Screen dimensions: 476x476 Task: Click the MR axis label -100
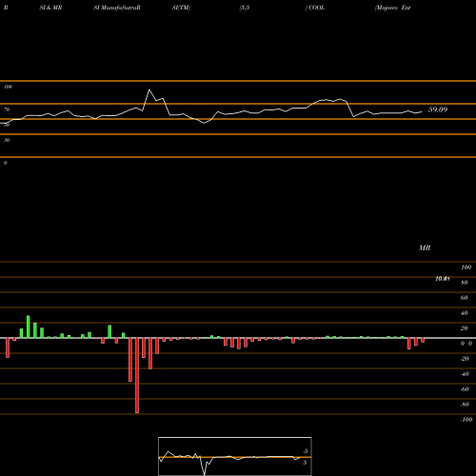(x=466, y=420)
